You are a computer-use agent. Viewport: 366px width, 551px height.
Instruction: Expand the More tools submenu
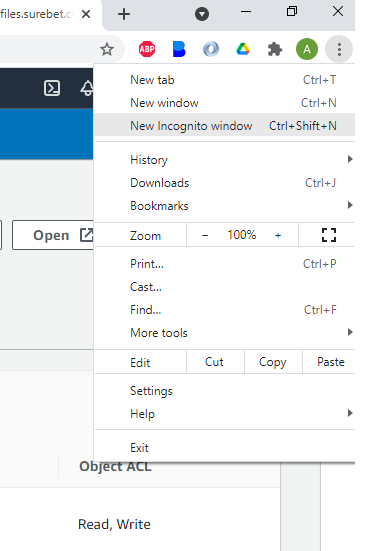click(225, 332)
